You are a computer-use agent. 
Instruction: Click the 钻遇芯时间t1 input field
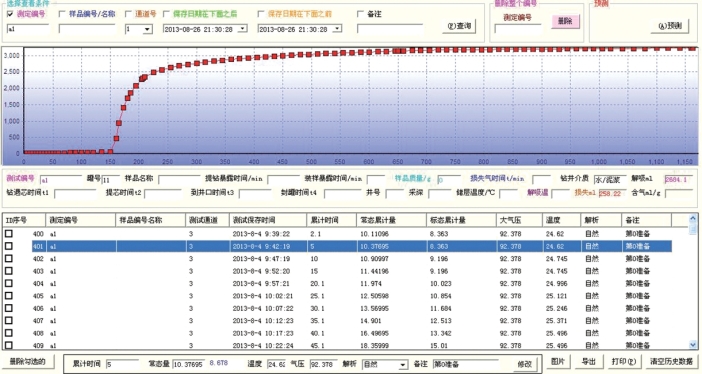click(75, 194)
